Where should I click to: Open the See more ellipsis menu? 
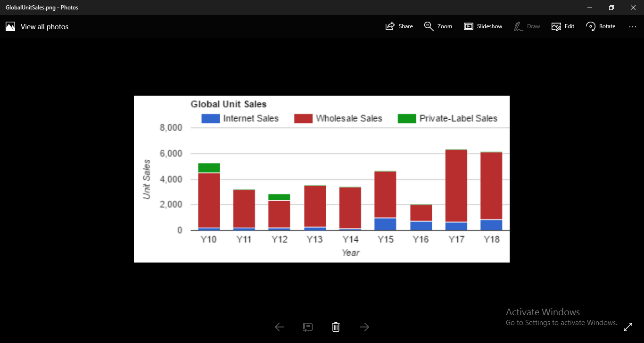coord(632,26)
